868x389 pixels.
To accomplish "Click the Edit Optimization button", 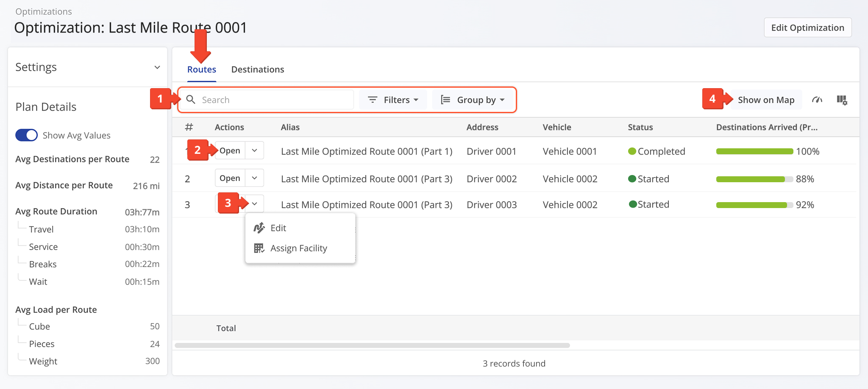I will click(807, 28).
